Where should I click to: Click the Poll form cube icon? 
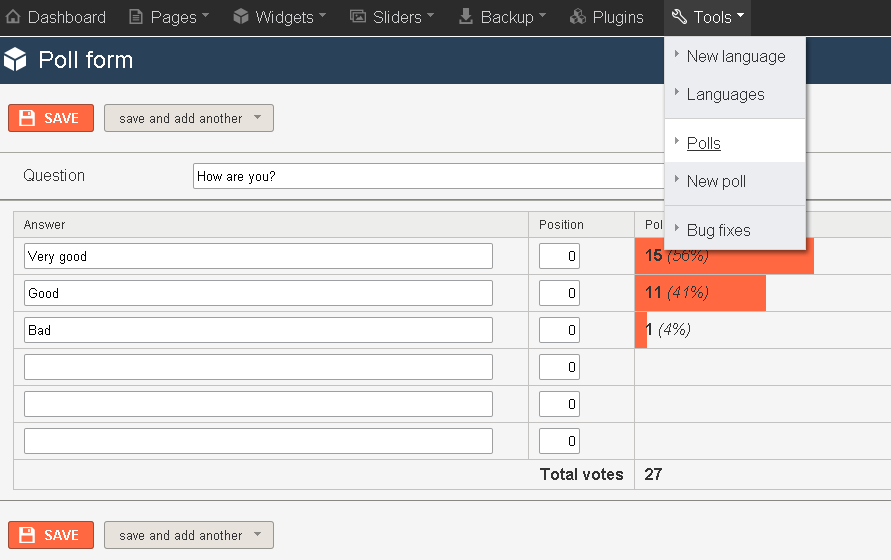coord(15,59)
